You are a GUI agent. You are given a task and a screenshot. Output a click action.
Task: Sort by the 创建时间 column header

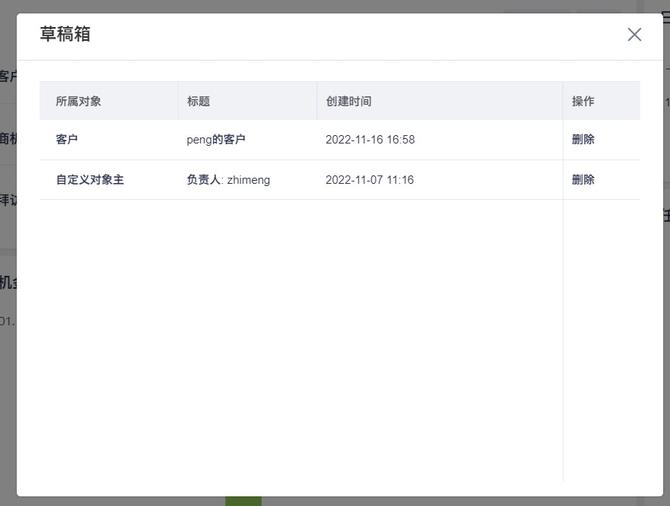pyautogui.click(x=348, y=102)
